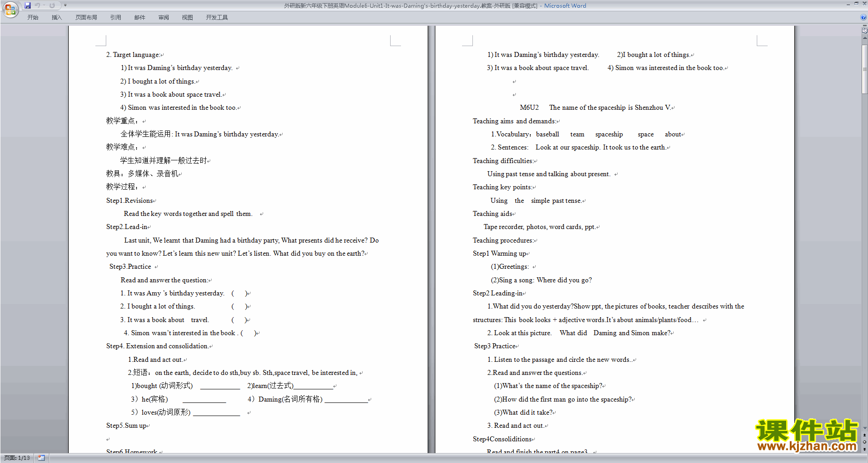Click "Tape recorder, photos, word cards, ppt."
This screenshot has width=868, height=463.
[x=539, y=227]
